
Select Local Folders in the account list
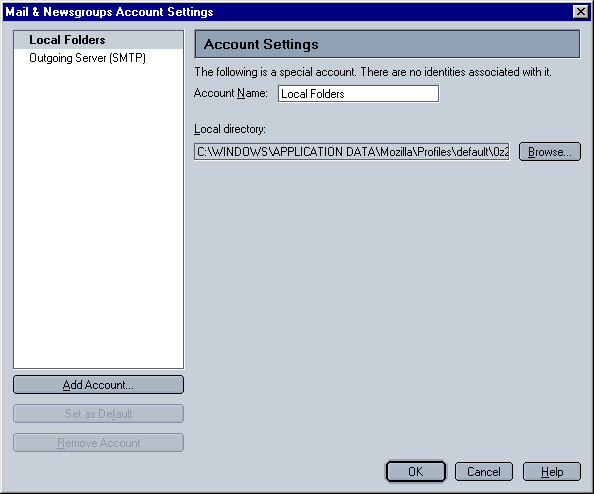pyautogui.click(x=98, y=40)
